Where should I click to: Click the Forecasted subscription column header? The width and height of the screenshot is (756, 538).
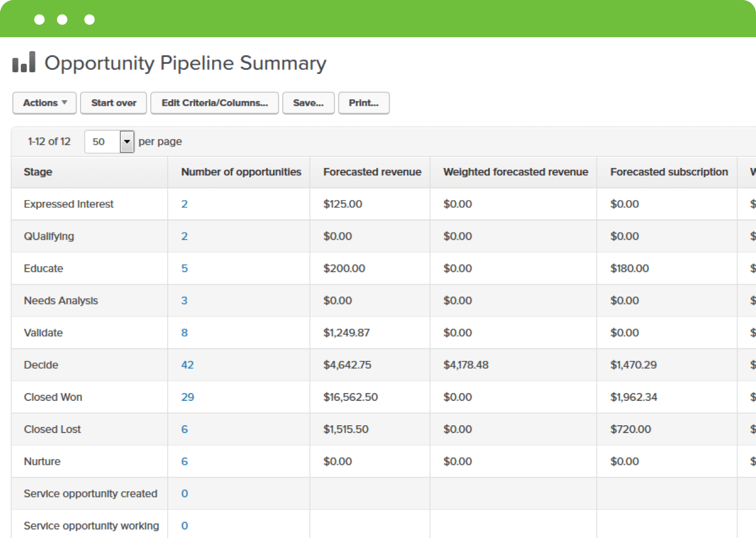(669, 172)
